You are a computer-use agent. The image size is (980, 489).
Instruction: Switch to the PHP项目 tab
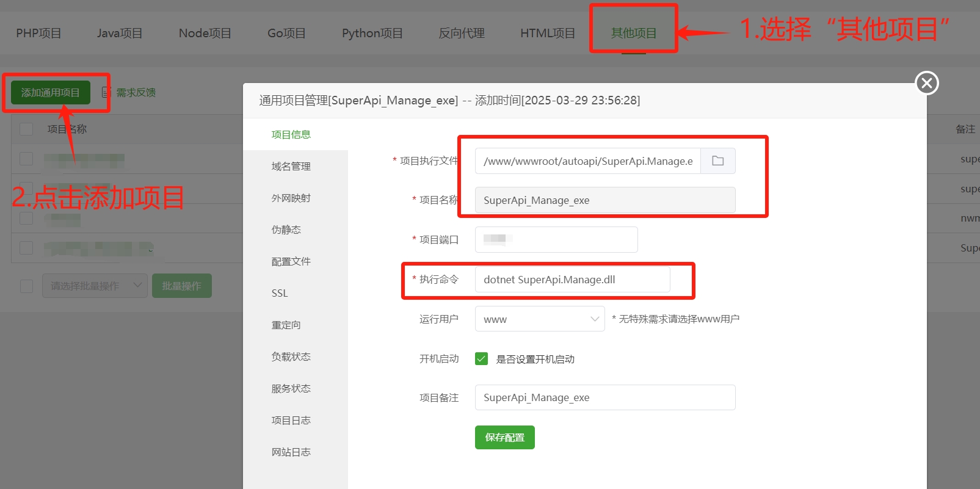(x=38, y=33)
